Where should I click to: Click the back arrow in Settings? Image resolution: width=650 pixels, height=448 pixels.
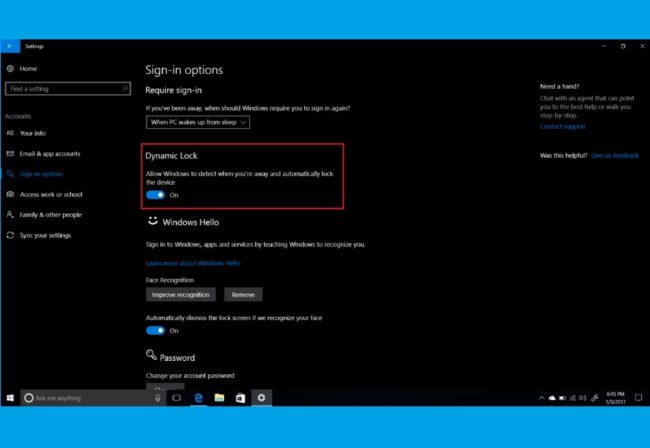[10, 46]
